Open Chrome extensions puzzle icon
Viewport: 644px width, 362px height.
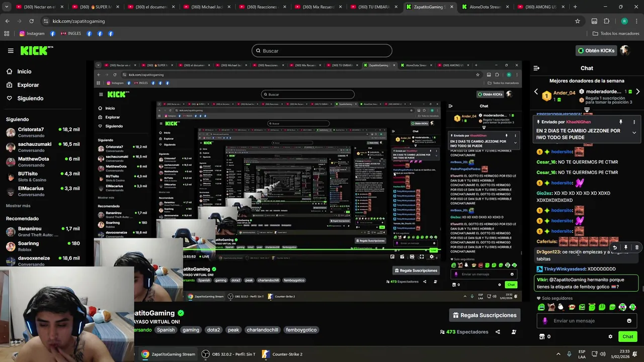(606, 21)
